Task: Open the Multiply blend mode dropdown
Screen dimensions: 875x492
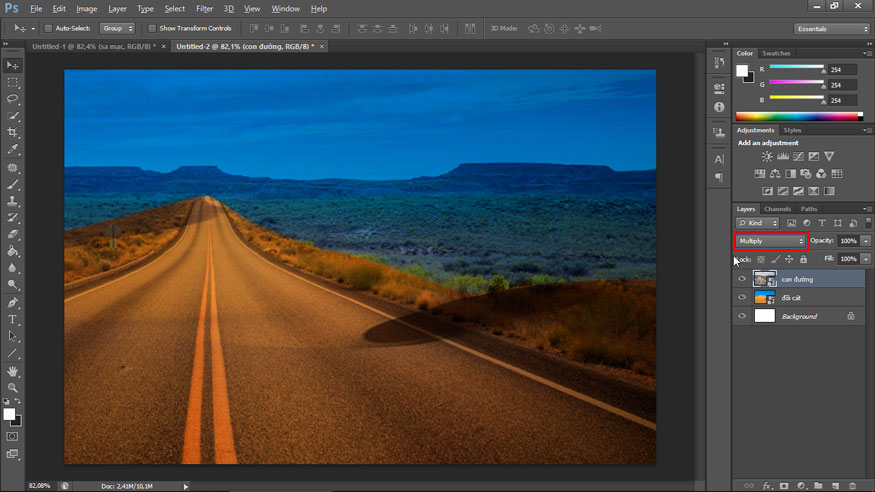Action: (x=770, y=241)
